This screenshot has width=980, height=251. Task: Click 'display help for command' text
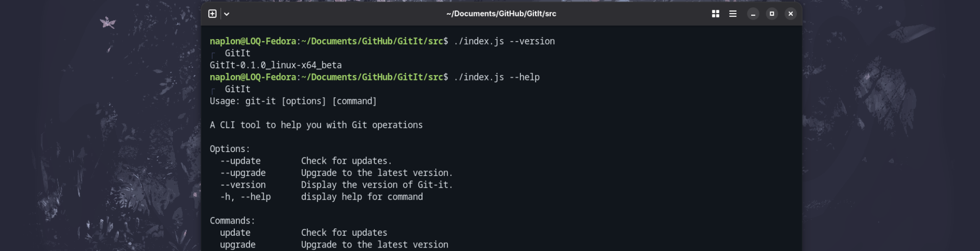coord(362,197)
